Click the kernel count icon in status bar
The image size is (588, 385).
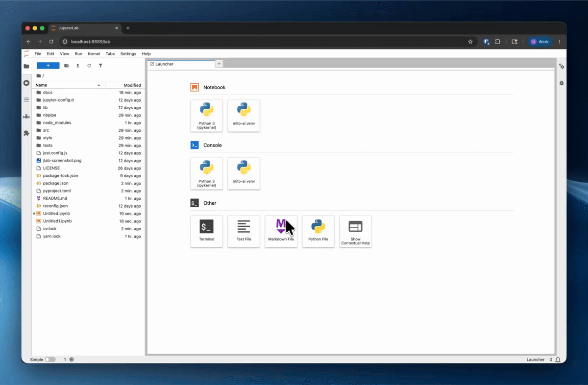click(72, 360)
